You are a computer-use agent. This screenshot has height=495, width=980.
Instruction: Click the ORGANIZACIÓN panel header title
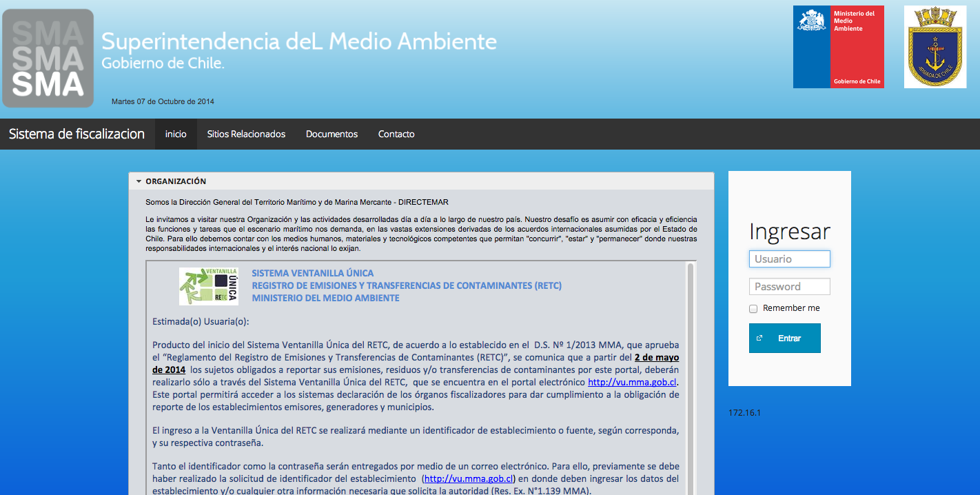[176, 181]
